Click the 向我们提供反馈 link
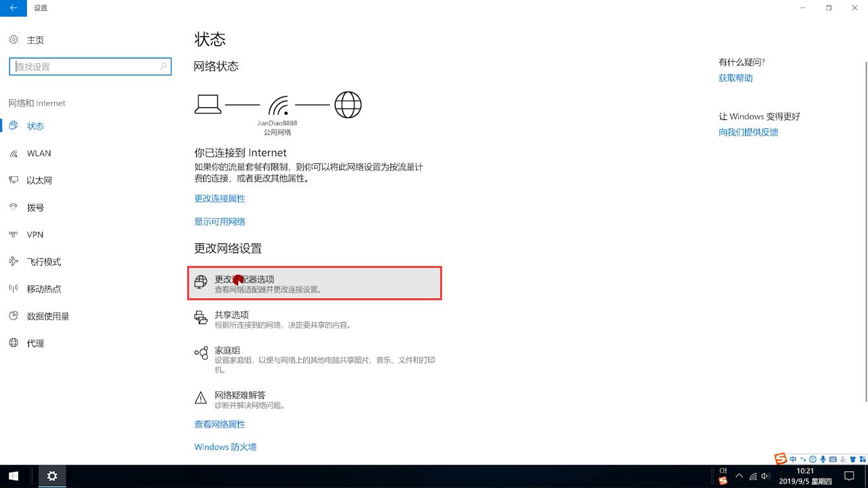This screenshot has width=868, height=488. coord(749,132)
